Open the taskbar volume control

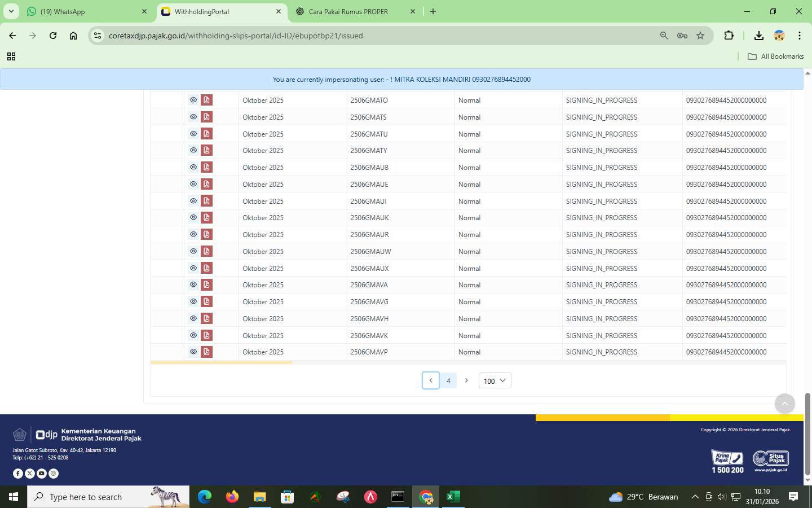[721, 497]
